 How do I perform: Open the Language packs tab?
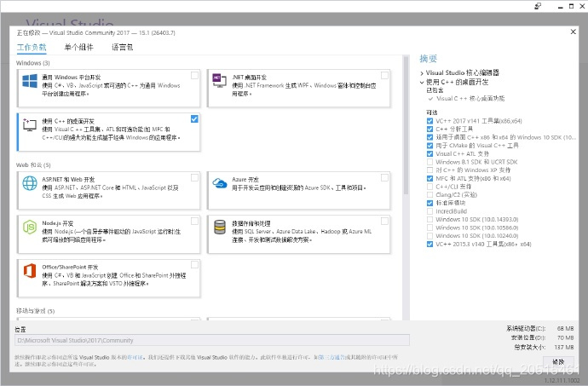(x=122, y=47)
